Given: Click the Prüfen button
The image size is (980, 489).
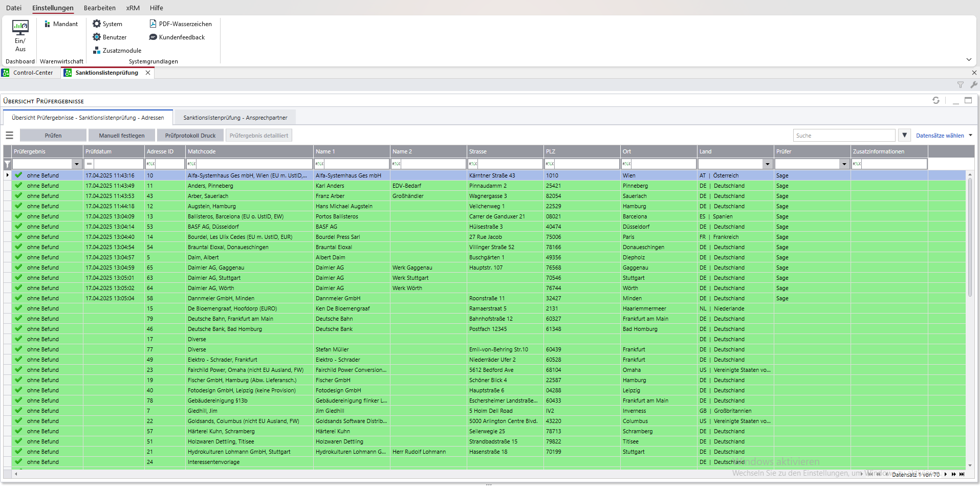Looking at the screenshot, I should pyautogui.click(x=53, y=136).
